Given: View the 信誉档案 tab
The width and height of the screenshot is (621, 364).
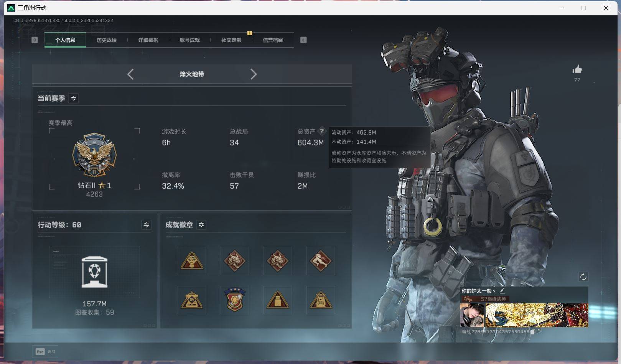Looking at the screenshot, I should (x=273, y=40).
